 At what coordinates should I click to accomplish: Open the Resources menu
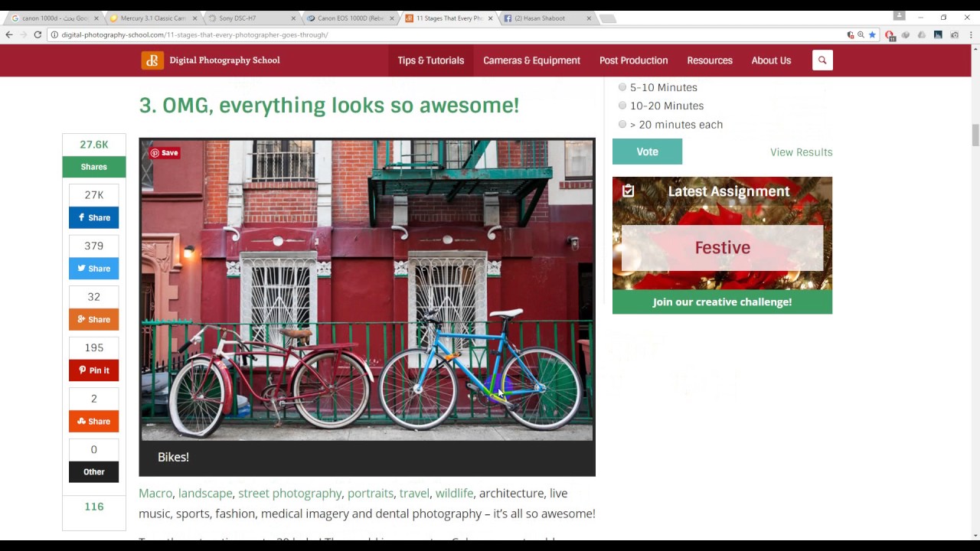[710, 60]
